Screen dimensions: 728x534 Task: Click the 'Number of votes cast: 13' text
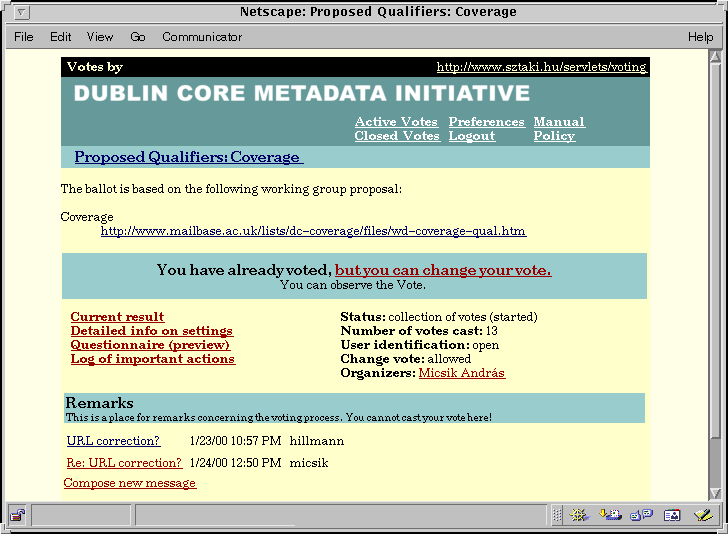click(x=419, y=331)
